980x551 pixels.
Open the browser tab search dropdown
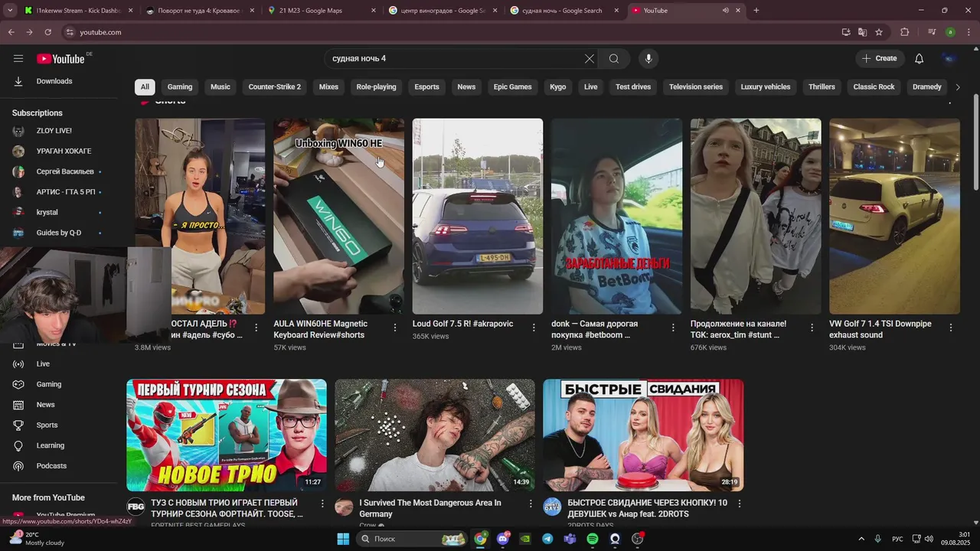(x=10, y=11)
